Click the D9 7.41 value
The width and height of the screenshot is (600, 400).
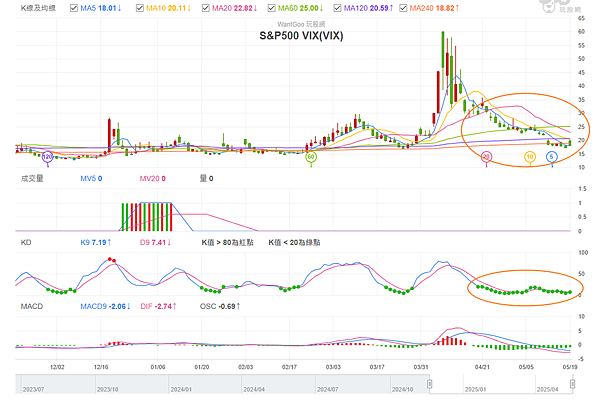tap(155, 242)
